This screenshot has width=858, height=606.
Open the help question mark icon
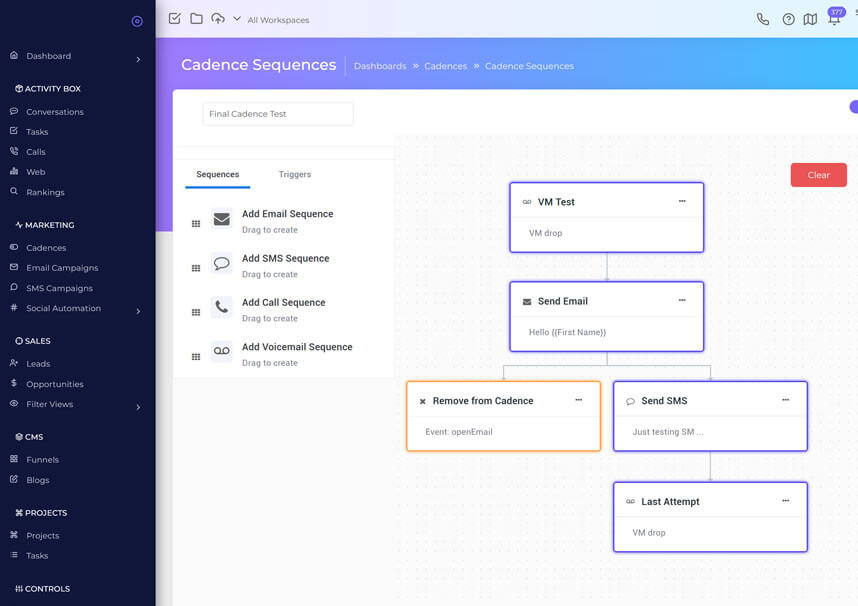pos(788,19)
